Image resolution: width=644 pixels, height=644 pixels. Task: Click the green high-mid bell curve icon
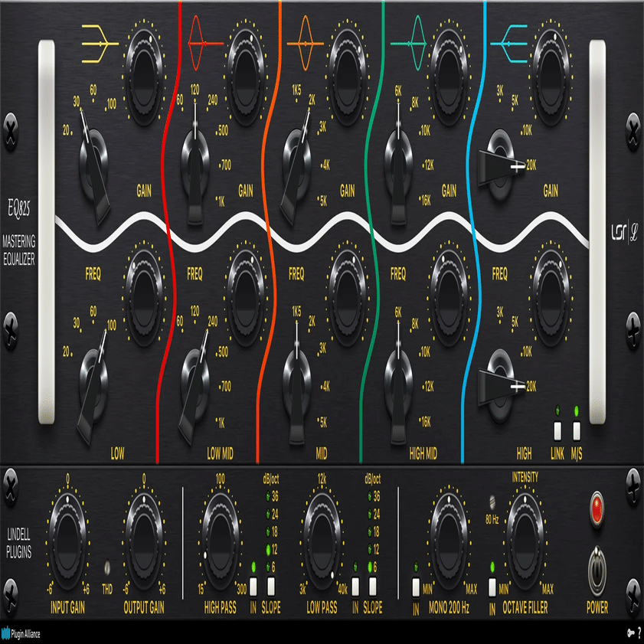pyautogui.click(x=409, y=43)
